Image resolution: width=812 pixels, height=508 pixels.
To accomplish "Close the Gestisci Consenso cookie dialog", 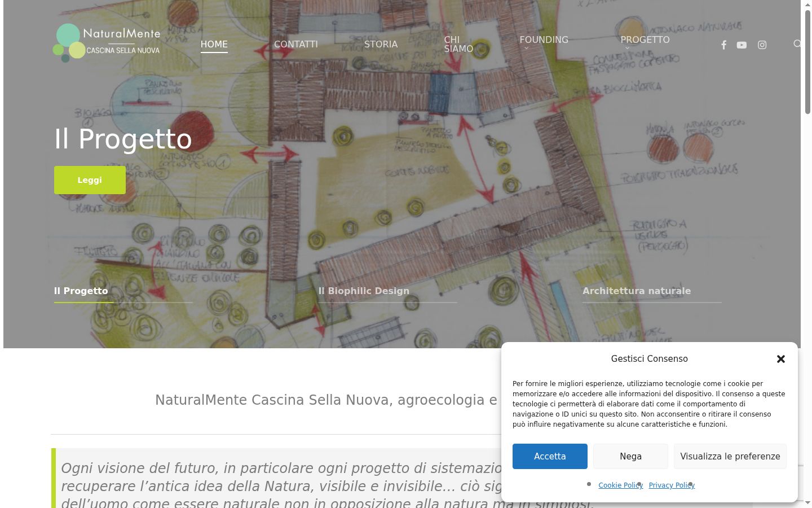I will (x=780, y=359).
